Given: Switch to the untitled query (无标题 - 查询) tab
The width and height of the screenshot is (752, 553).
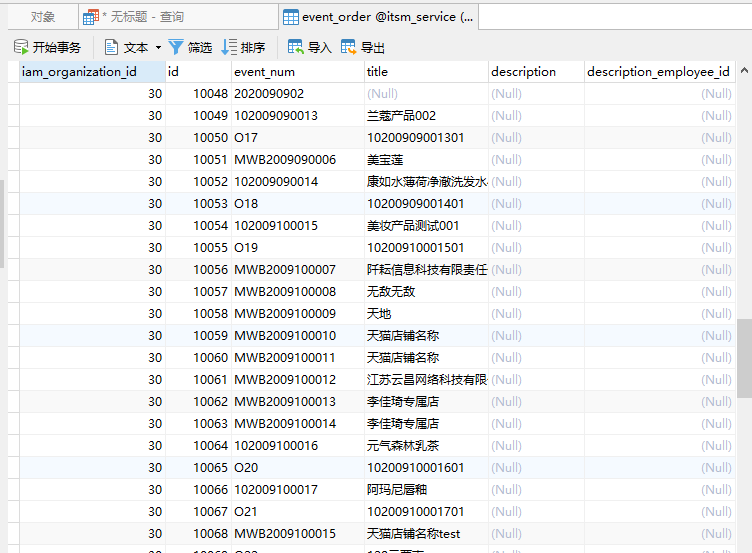Looking at the screenshot, I should 178,17.
